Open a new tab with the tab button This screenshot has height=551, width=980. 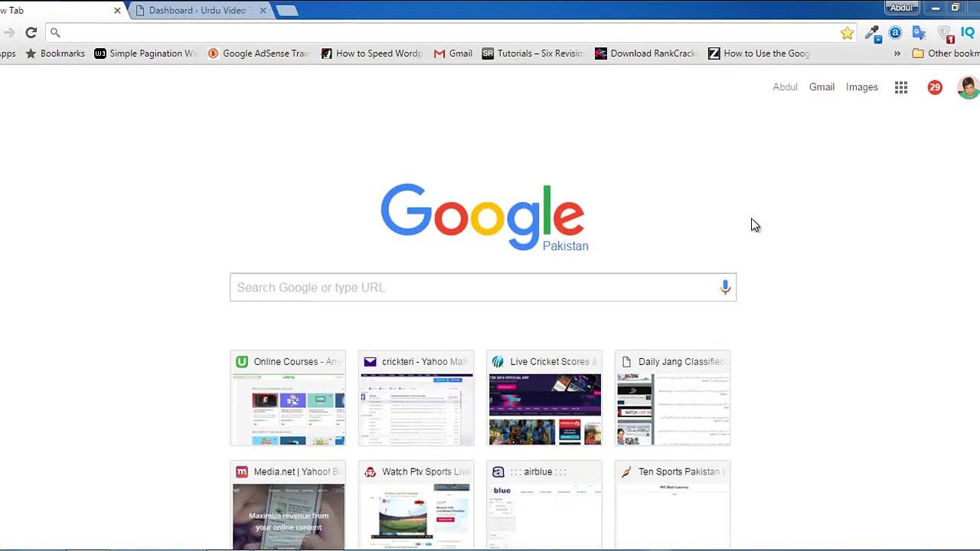pyautogui.click(x=287, y=11)
